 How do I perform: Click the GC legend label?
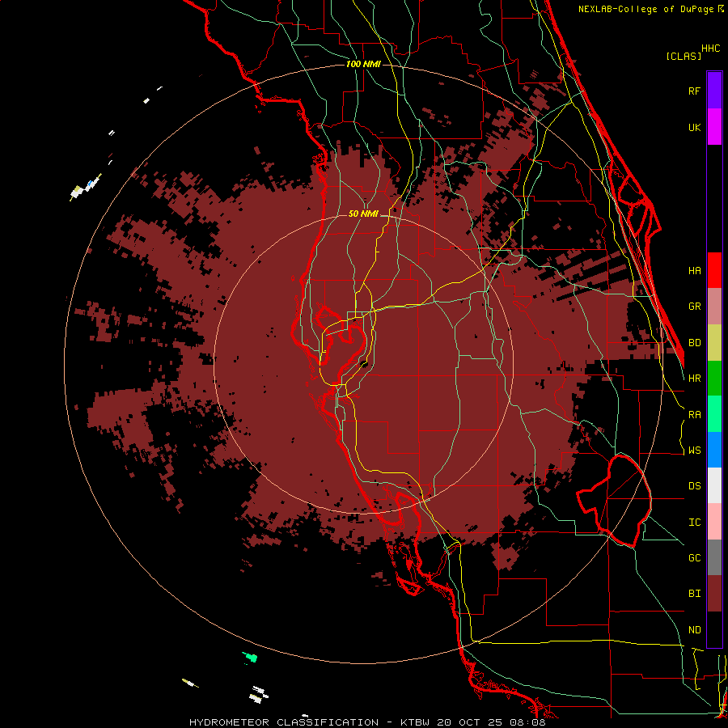[695, 558]
